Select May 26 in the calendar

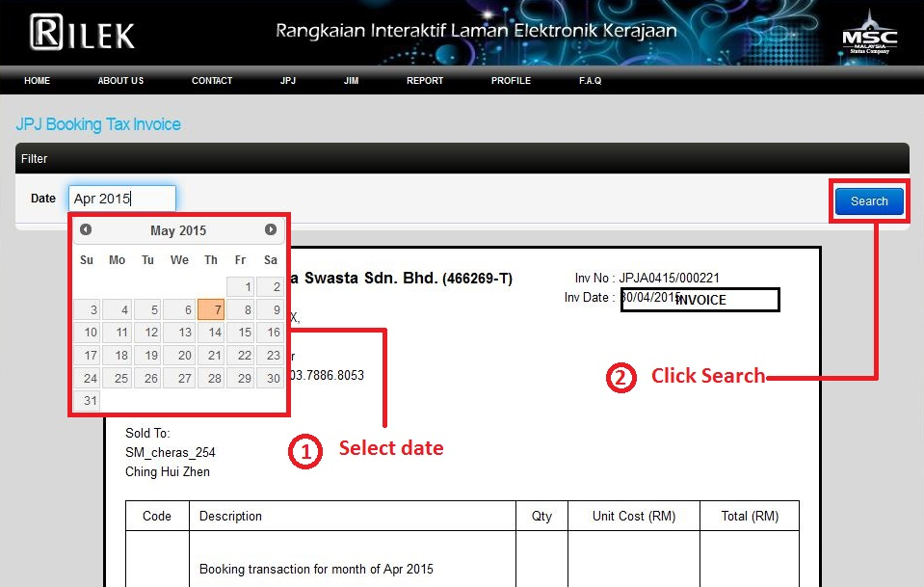click(147, 379)
